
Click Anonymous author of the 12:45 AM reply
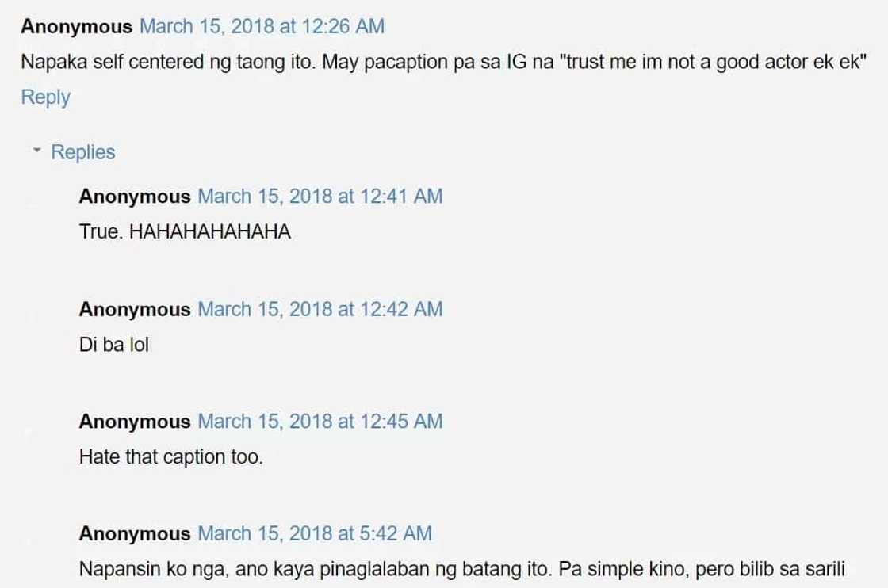(x=135, y=422)
